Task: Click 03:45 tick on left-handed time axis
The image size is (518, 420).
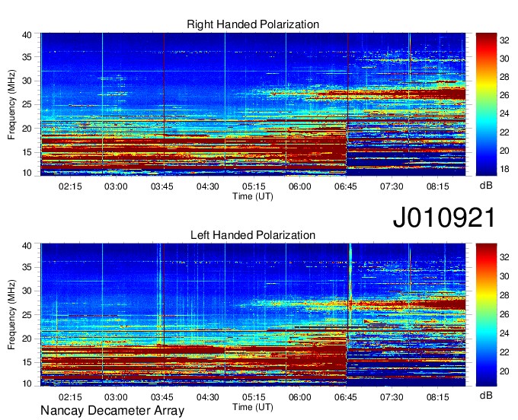Action: pos(161,397)
